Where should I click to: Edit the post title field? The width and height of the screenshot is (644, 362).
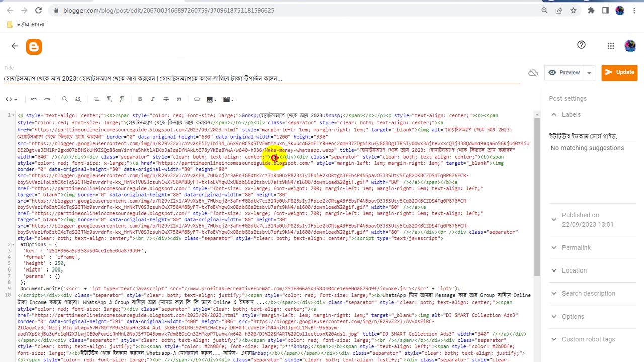[x=262, y=78]
